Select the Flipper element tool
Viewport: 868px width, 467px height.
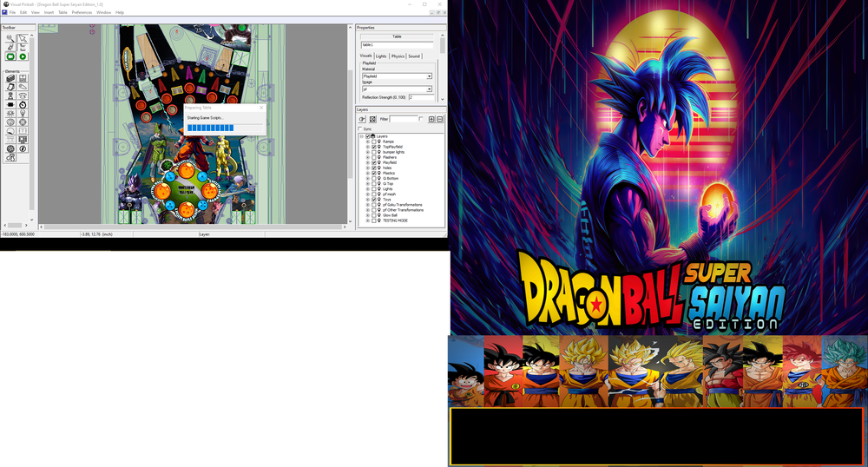point(23,87)
